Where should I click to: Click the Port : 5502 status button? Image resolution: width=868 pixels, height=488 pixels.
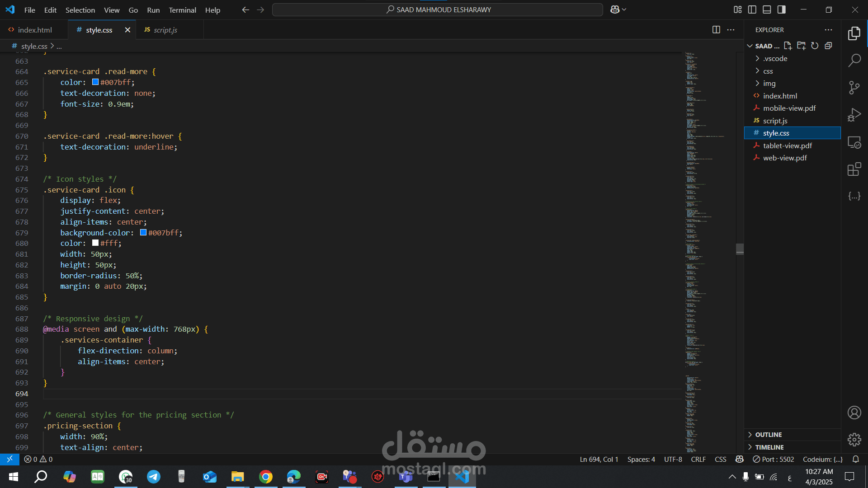[x=773, y=460]
